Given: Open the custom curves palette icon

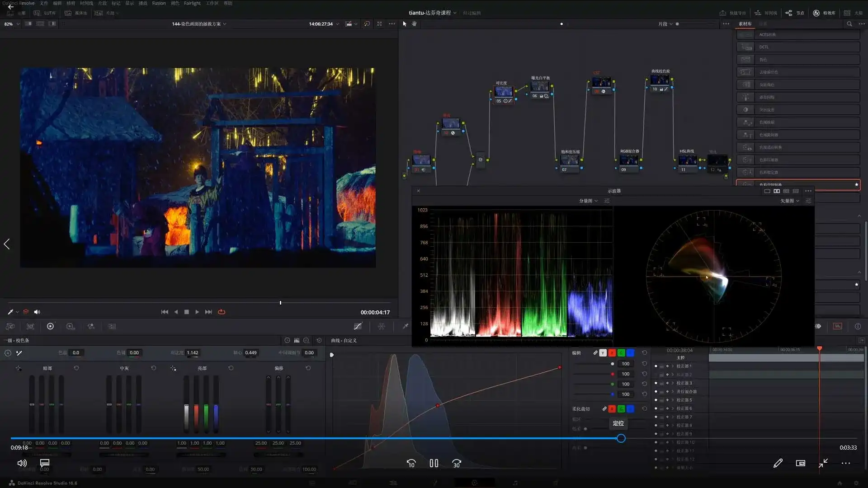Looking at the screenshot, I should click(358, 327).
